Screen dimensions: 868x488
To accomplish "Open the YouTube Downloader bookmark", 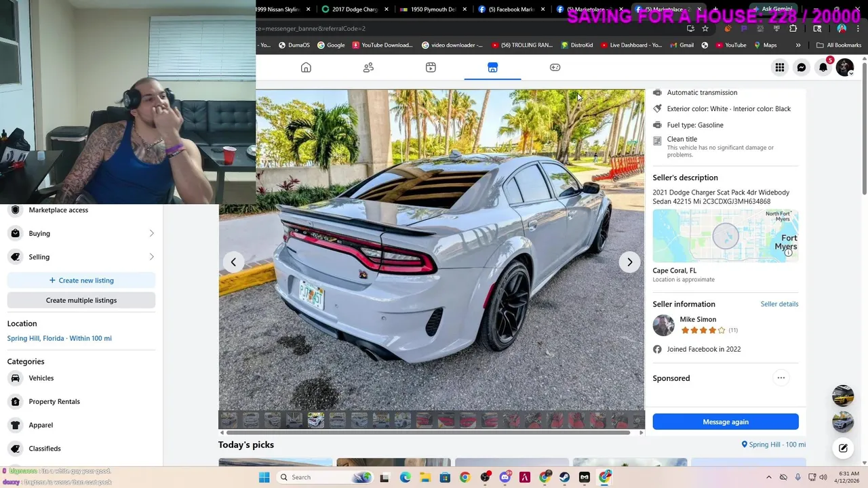I will tap(382, 45).
